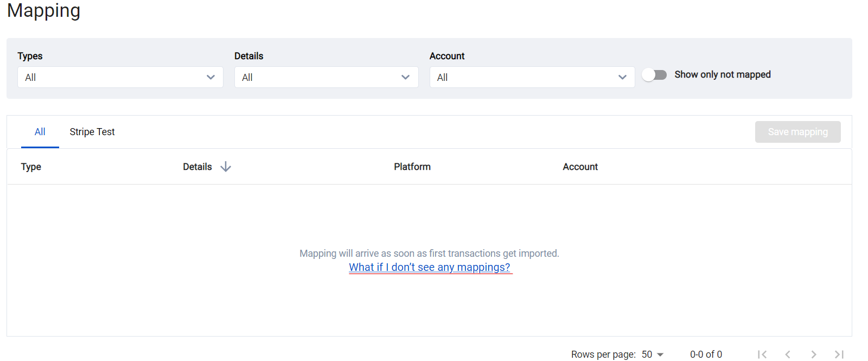
Task: Sort by the Details column header
Action: pyautogui.click(x=197, y=167)
